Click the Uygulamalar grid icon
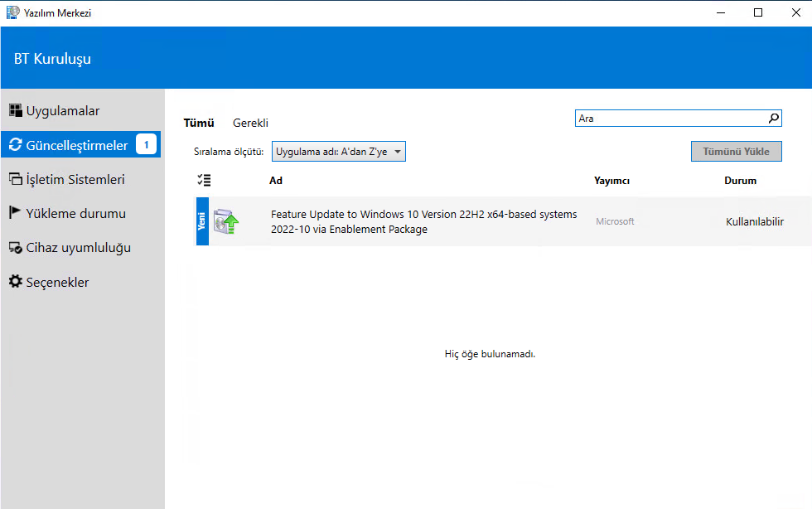This screenshot has width=812, height=509. (x=16, y=110)
